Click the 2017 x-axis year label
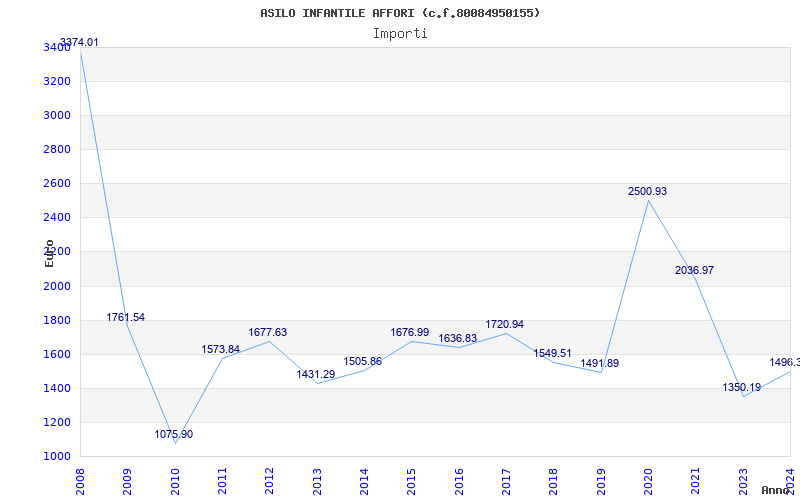Viewport: 800px width, 500px height. pos(506,481)
